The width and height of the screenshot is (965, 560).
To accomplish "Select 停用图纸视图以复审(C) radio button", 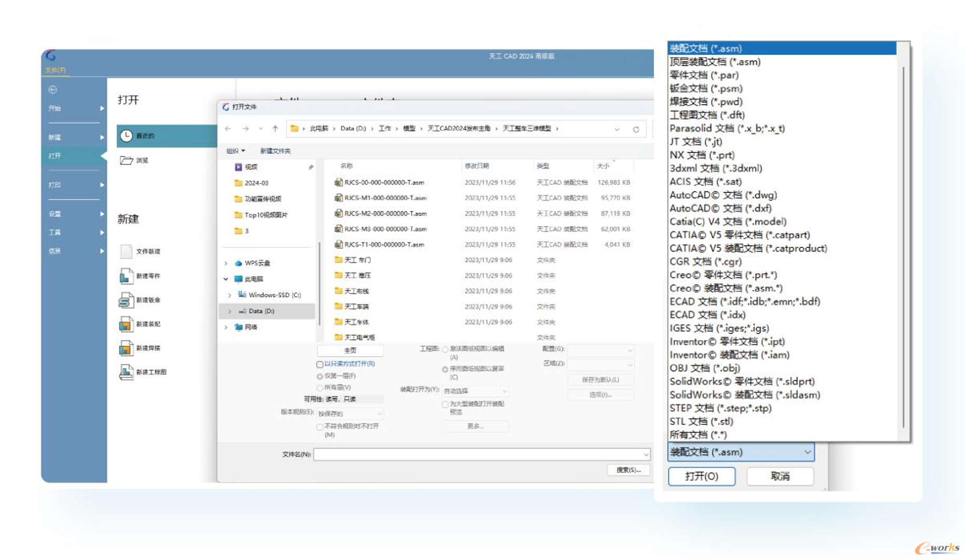I will [445, 369].
